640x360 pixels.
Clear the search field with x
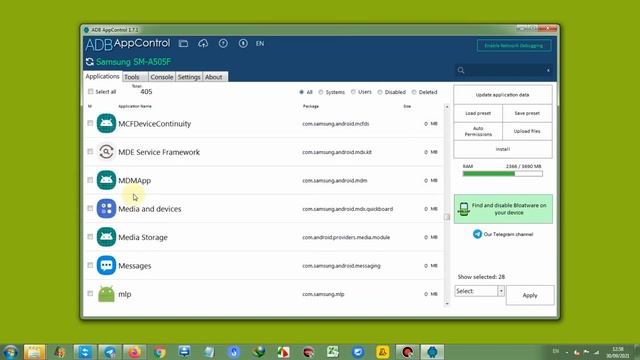(548, 70)
